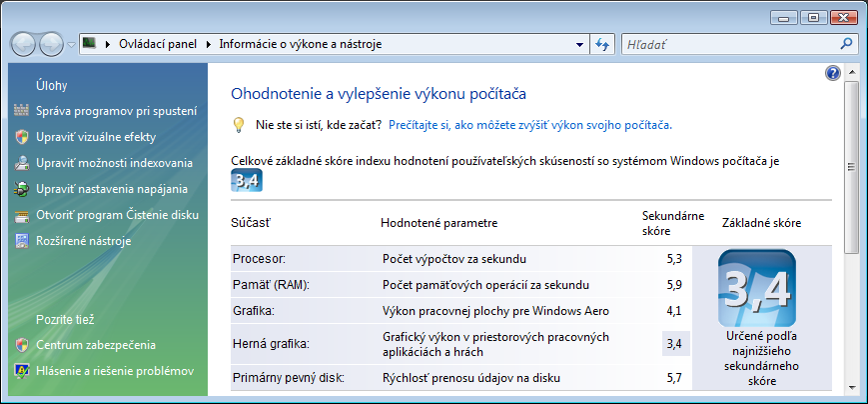Click the Procesor row label
This screenshot has height=404, width=868.
pyautogui.click(x=259, y=259)
